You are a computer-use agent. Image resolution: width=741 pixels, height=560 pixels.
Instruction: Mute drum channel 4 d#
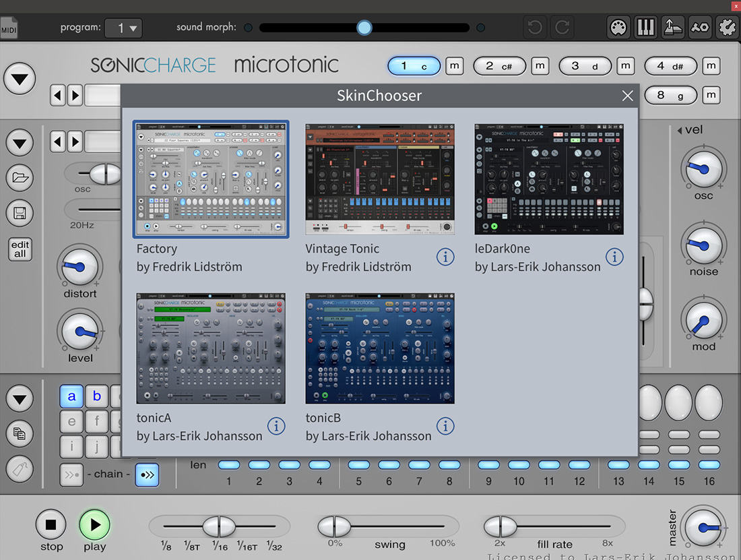pos(711,66)
